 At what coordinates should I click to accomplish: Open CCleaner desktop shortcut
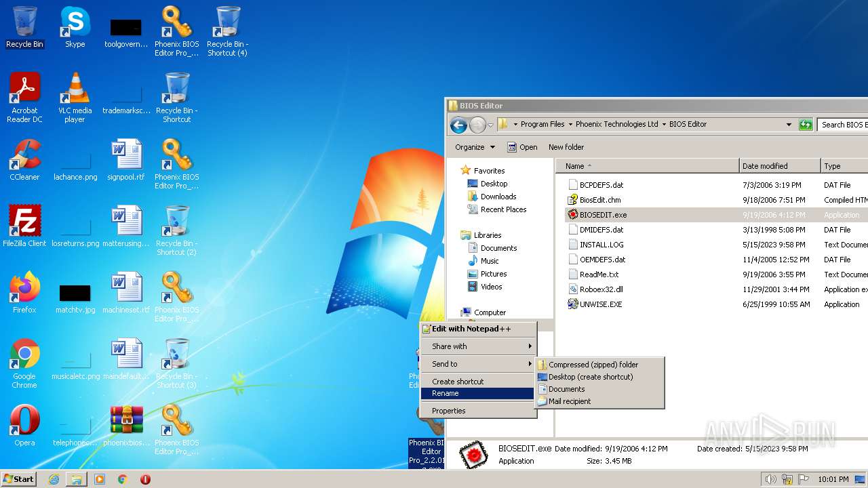click(24, 160)
